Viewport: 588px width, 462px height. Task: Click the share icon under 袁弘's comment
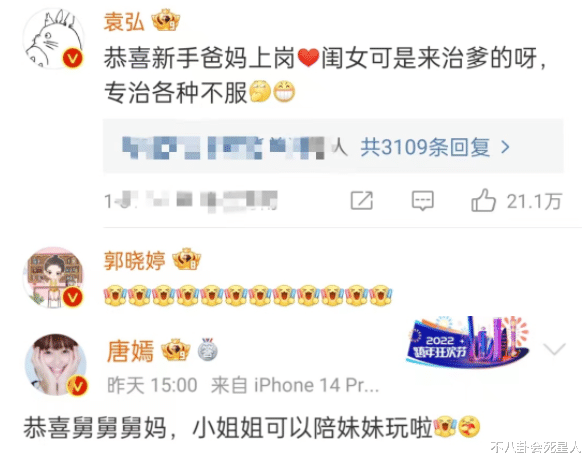point(362,201)
